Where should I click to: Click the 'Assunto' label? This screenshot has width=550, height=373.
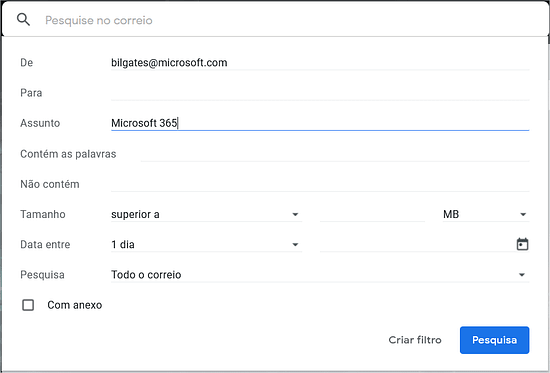[x=40, y=123]
